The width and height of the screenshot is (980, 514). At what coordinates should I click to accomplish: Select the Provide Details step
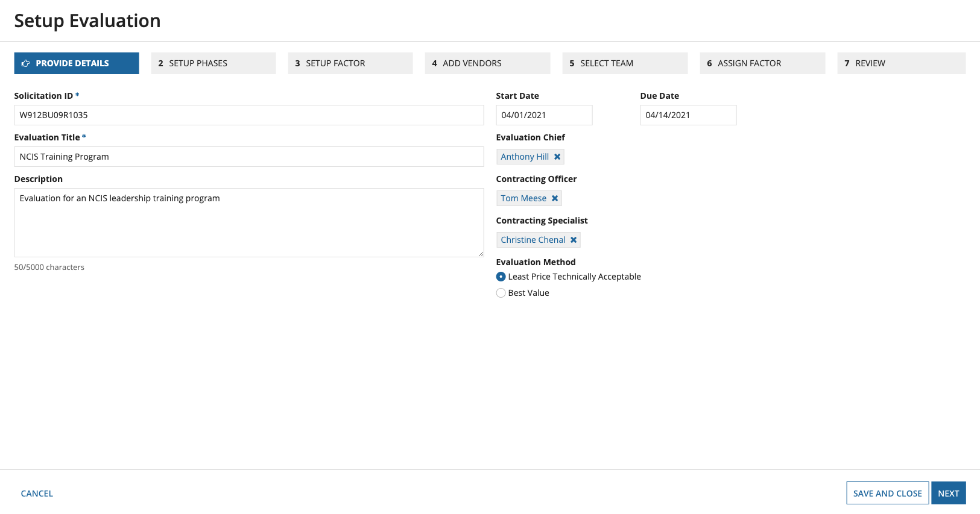(x=77, y=63)
